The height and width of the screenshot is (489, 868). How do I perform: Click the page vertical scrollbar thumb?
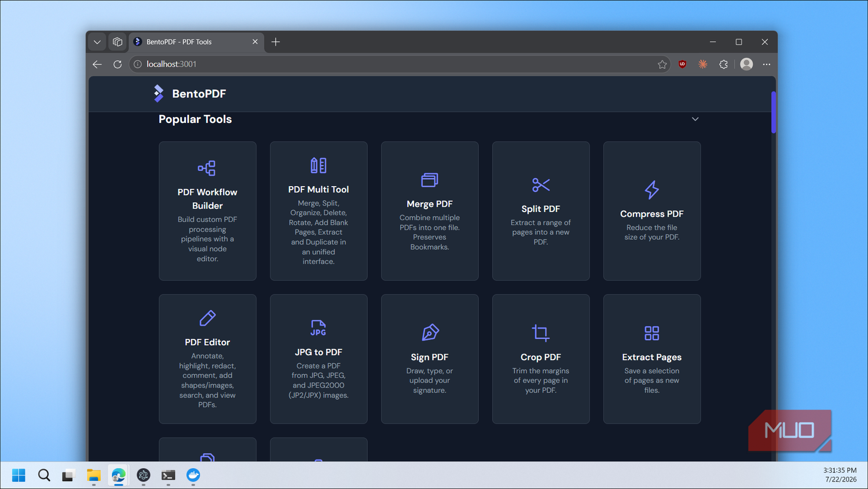click(774, 112)
